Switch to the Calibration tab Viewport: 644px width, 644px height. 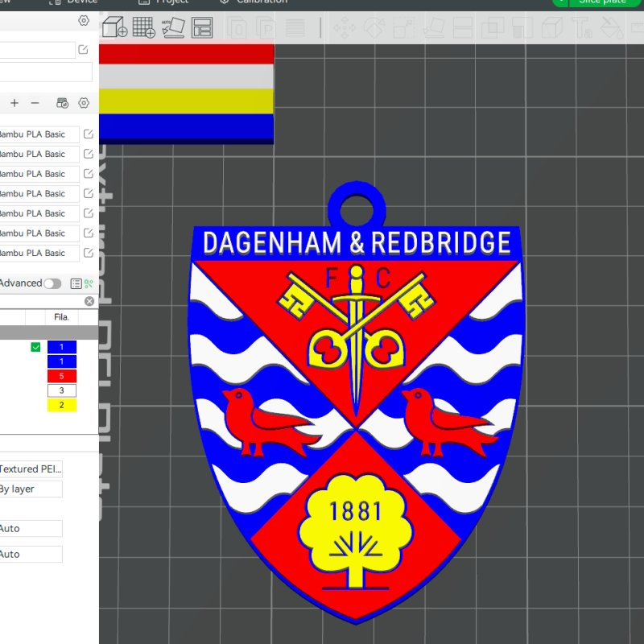[x=254, y=2]
